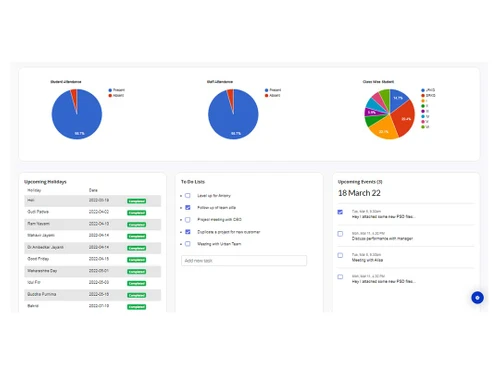This screenshot has height=375, width=500.
Task: Click blue Present slice of Student Attendance pie
Action: [x=77, y=120]
